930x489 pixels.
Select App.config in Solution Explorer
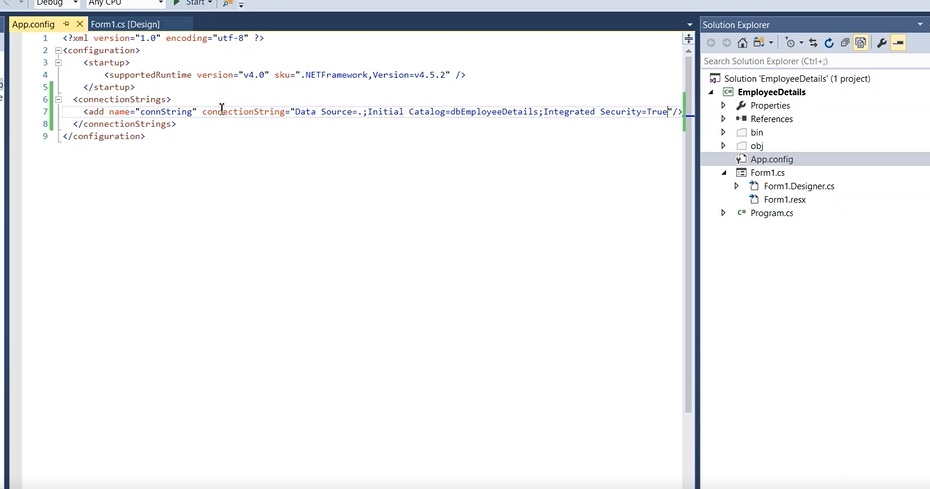pos(772,159)
